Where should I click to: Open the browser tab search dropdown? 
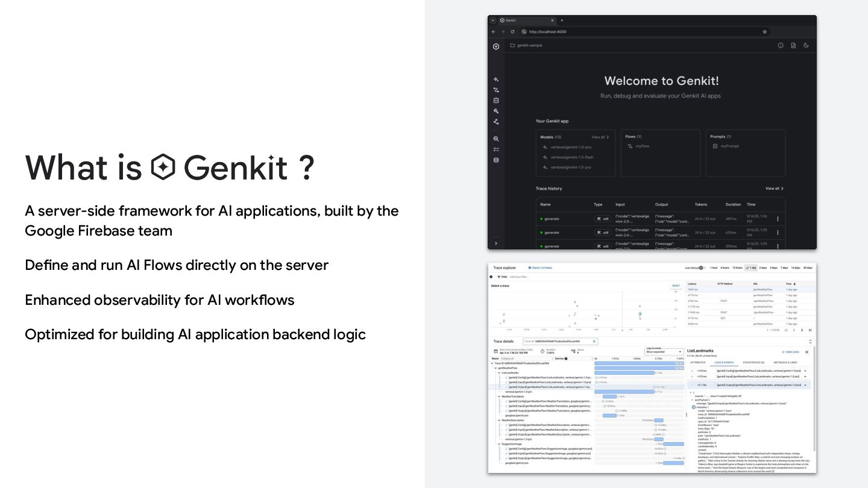tap(492, 20)
